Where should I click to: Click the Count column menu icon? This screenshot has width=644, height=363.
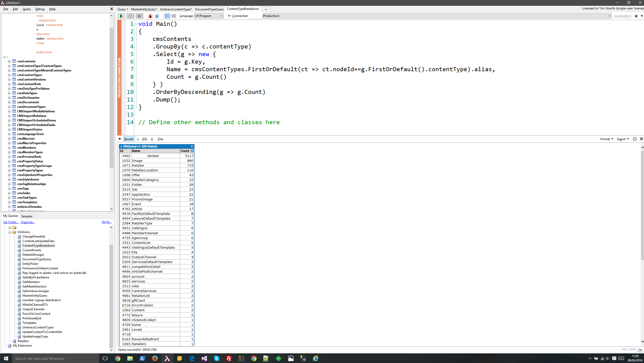click(x=192, y=151)
